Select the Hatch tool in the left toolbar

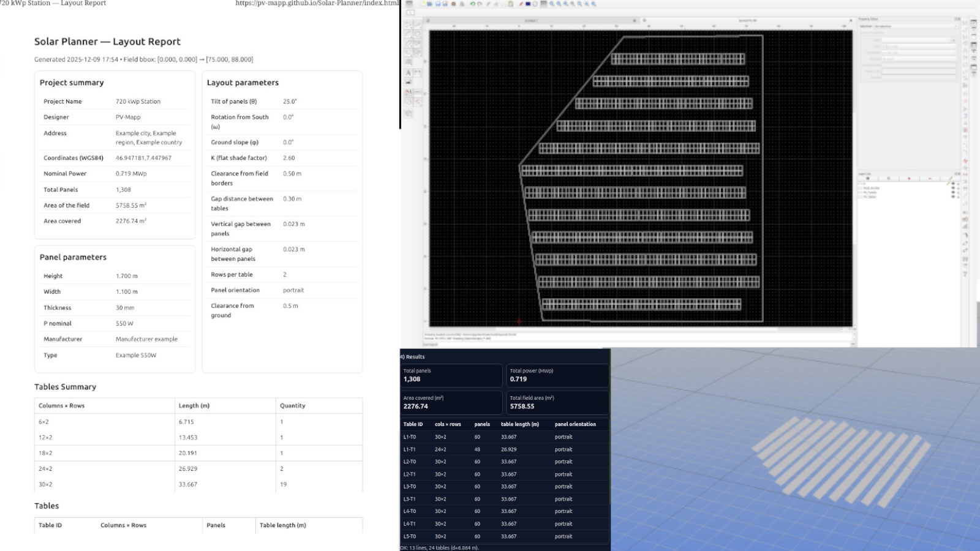[408, 61]
